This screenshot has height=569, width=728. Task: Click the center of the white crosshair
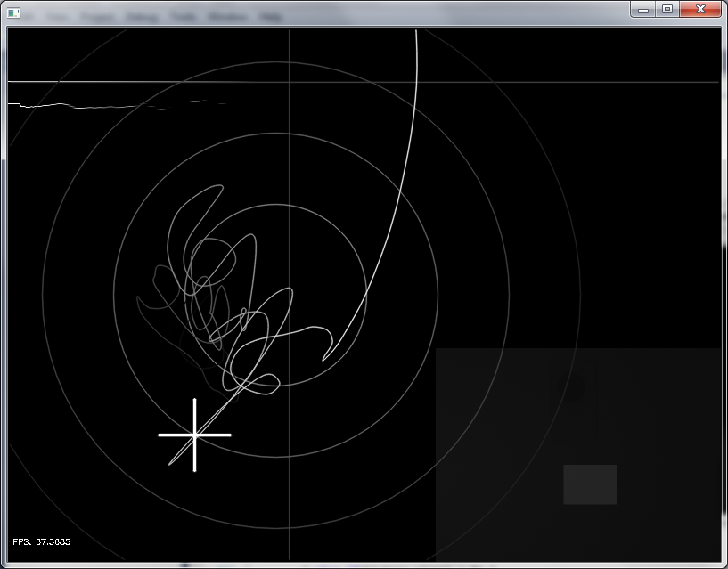click(x=194, y=435)
